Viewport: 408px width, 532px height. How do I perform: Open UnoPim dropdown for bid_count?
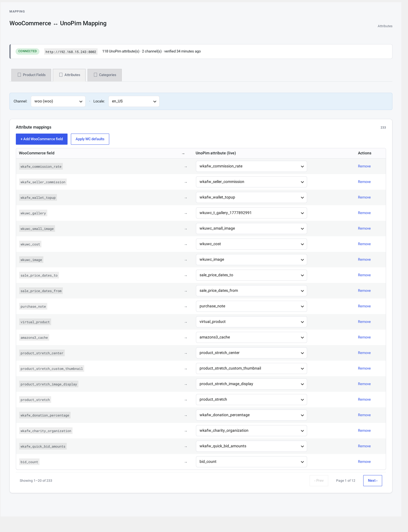tap(251, 462)
